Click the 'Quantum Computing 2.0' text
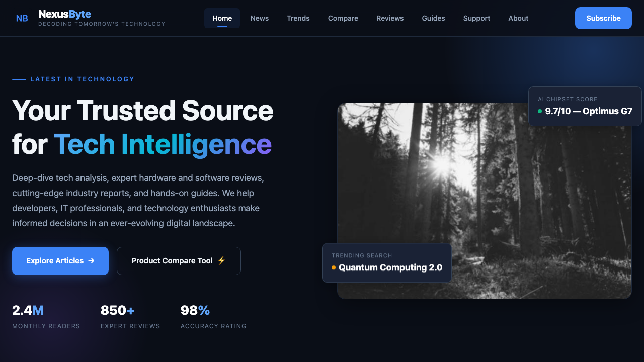This screenshot has width=644, height=362. click(x=390, y=267)
